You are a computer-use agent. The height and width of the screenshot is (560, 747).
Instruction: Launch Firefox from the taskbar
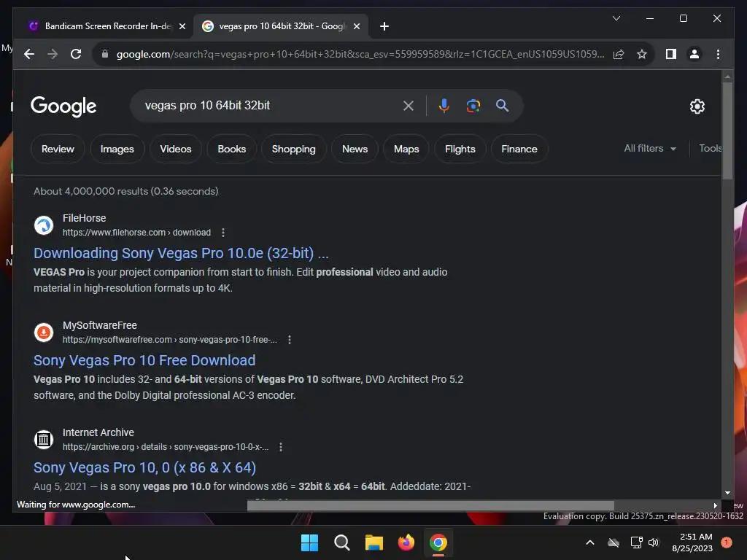click(x=406, y=542)
